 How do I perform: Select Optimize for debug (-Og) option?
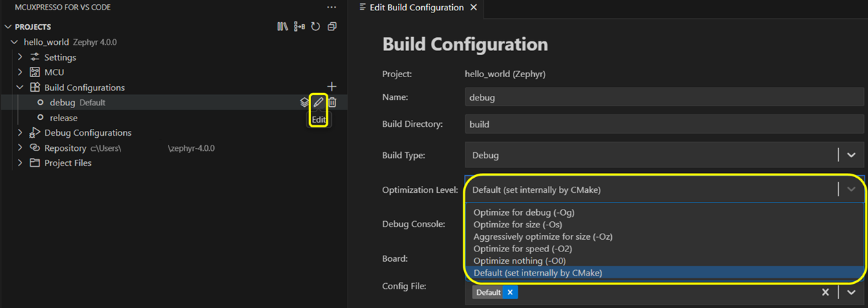tap(664, 212)
